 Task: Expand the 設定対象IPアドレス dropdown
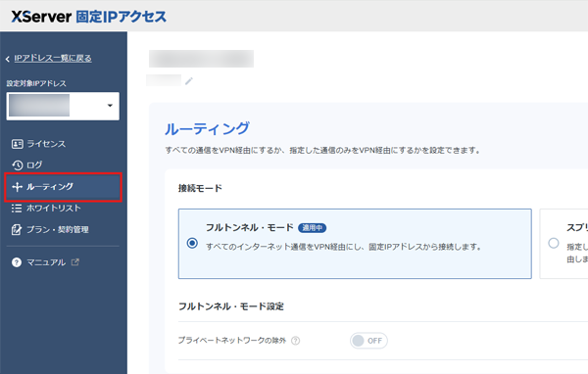pos(63,106)
